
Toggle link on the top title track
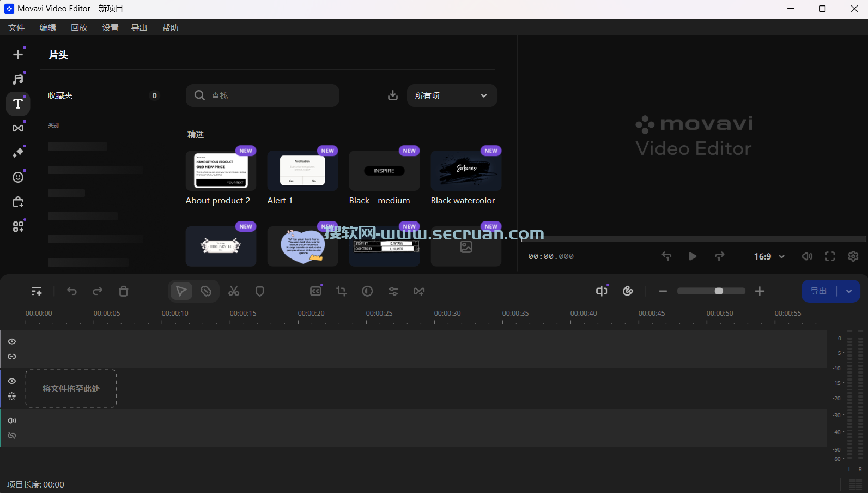point(12,357)
